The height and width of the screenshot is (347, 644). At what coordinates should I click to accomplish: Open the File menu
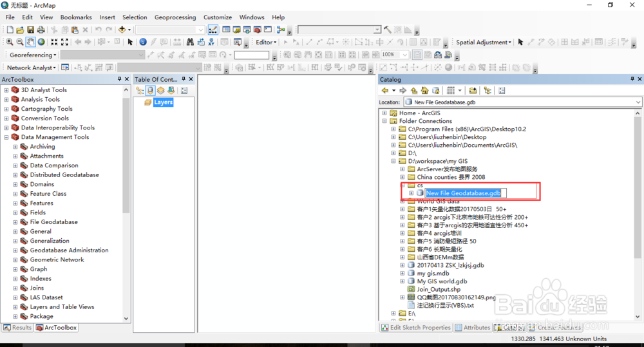[10, 17]
